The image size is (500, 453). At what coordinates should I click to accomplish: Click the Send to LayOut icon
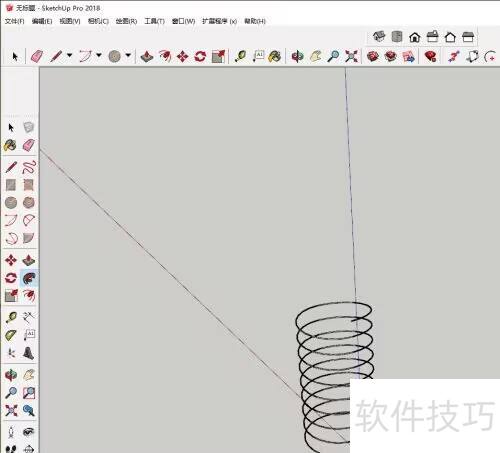pyautogui.click(x=409, y=57)
